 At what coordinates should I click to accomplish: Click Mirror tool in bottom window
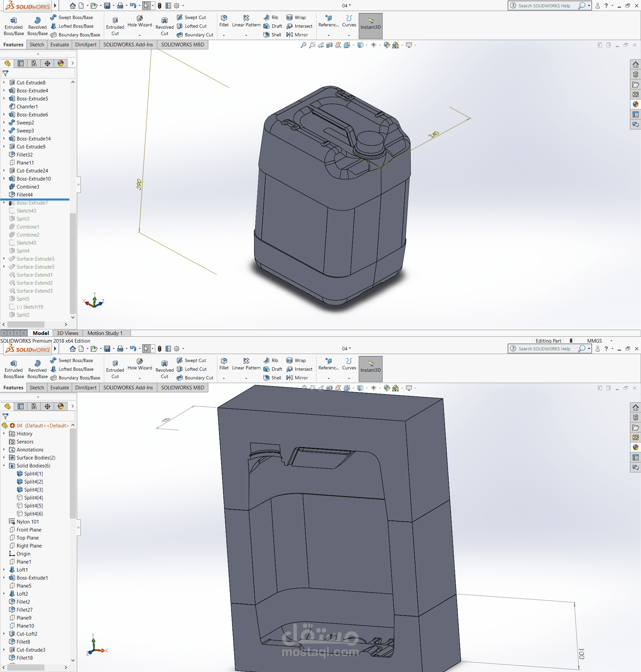click(297, 378)
